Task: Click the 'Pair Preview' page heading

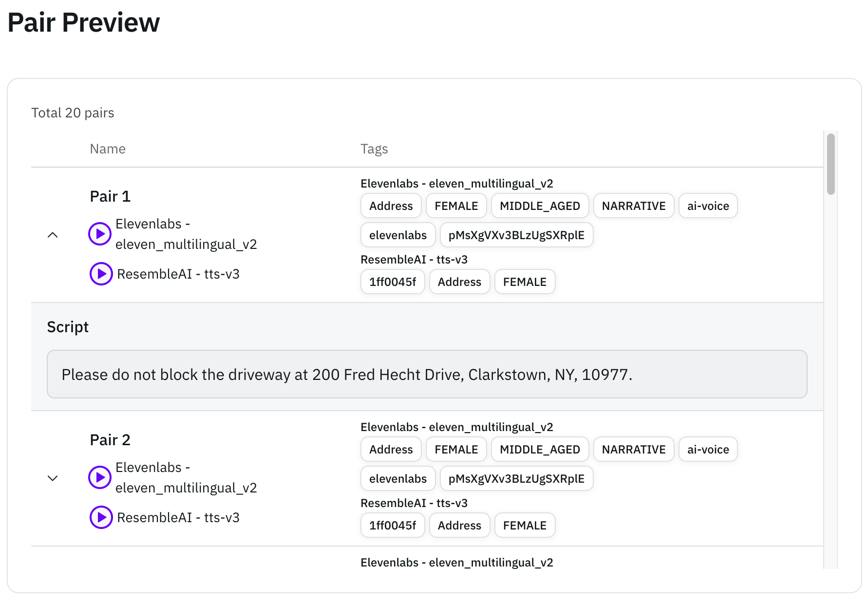Action: click(x=84, y=22)
